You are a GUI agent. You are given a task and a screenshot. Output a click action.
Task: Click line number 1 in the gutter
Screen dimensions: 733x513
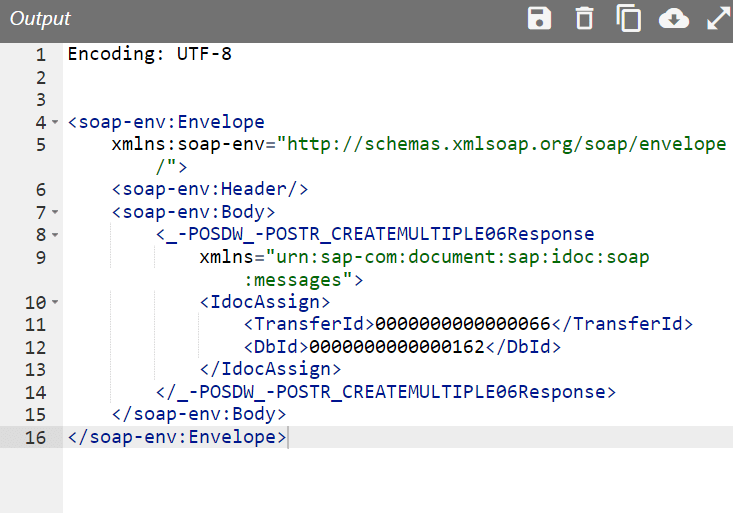tap(40, 55)
